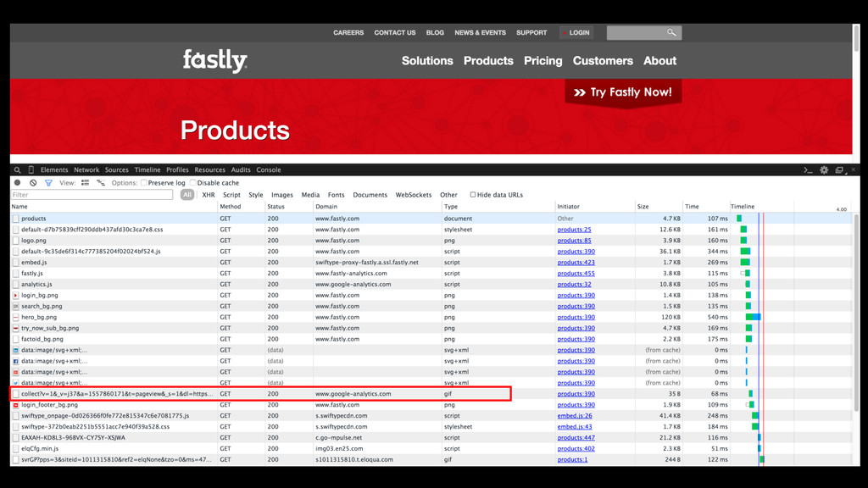Clear the network log with the circle-slash icon
868x488 pixels.
pos(33,183)
